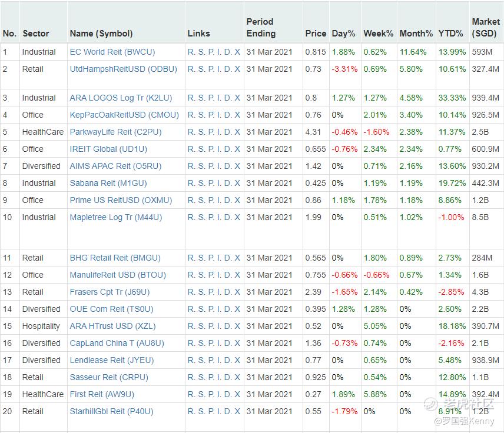Sort by Market (SGD) column header
The width and height of the screenshot is (504, 433).
coord(485,28)
